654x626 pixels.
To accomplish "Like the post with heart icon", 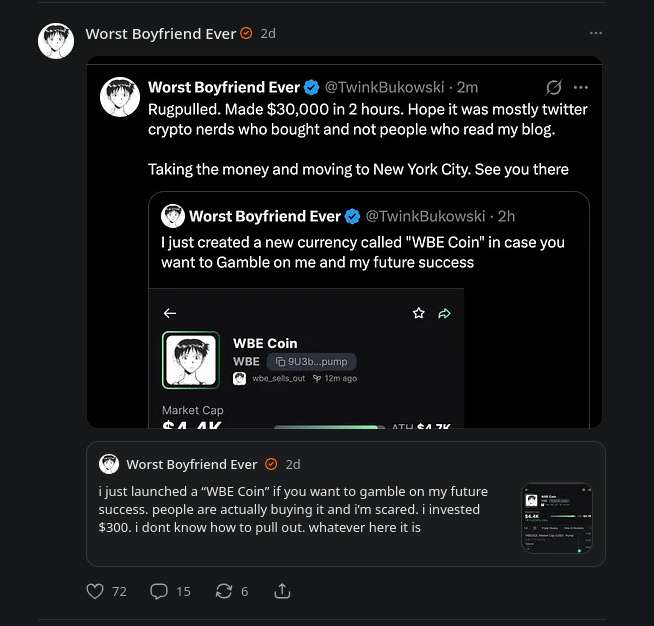I will click(x=96, y=591).
